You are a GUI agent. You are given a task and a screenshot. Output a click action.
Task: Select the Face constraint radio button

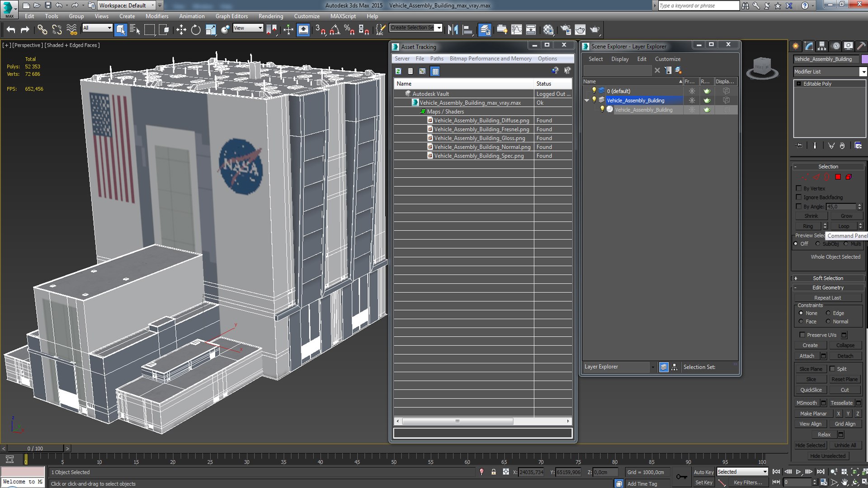coord(801,321)
